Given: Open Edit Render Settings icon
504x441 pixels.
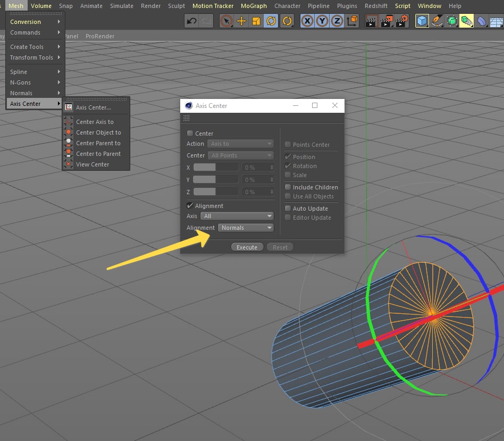Looking at the screenshot, I should click(402, 21).
